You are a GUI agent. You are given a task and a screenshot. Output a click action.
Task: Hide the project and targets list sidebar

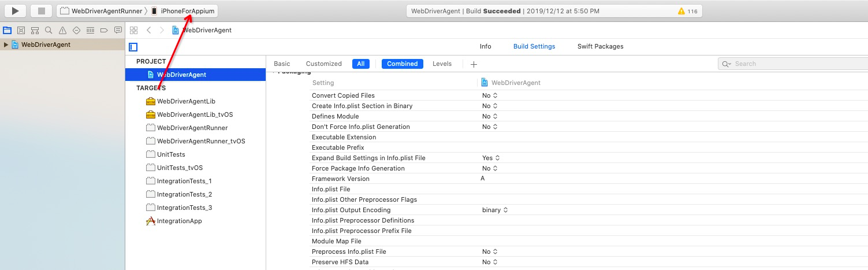tap(133, 47)
